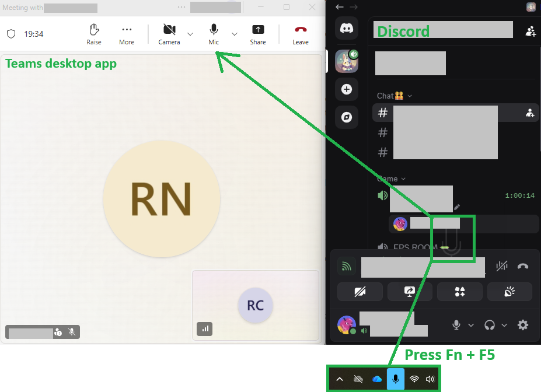The image size is (541, 392).
Task: Click the guest icon beside participant name
Action: [58, 332]
